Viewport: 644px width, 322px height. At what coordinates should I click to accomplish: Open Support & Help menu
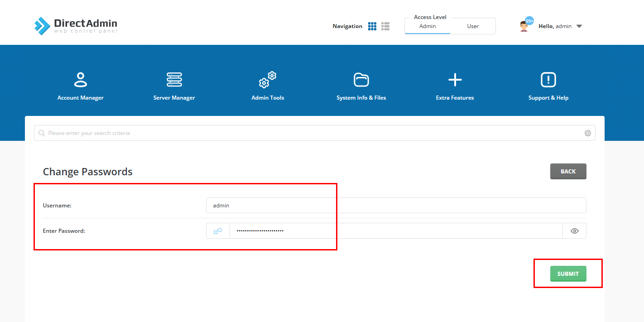point(548,86)
